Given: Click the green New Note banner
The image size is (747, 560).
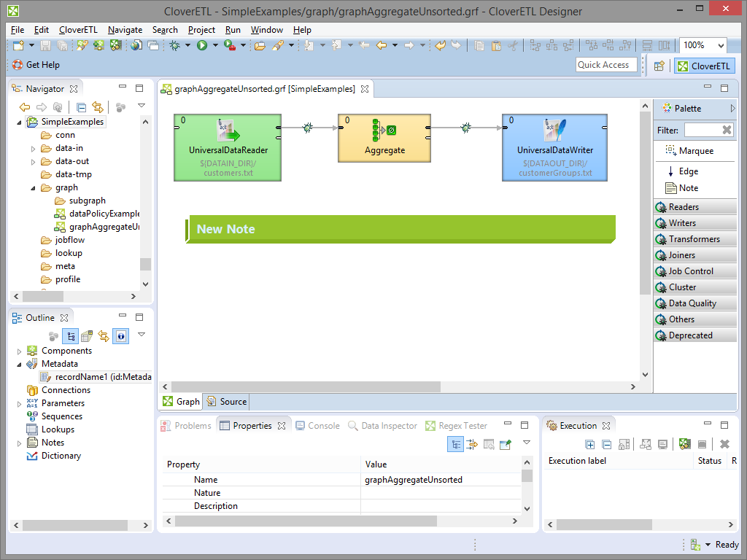Looking at the screenshot, I should (x=400, y=229).
